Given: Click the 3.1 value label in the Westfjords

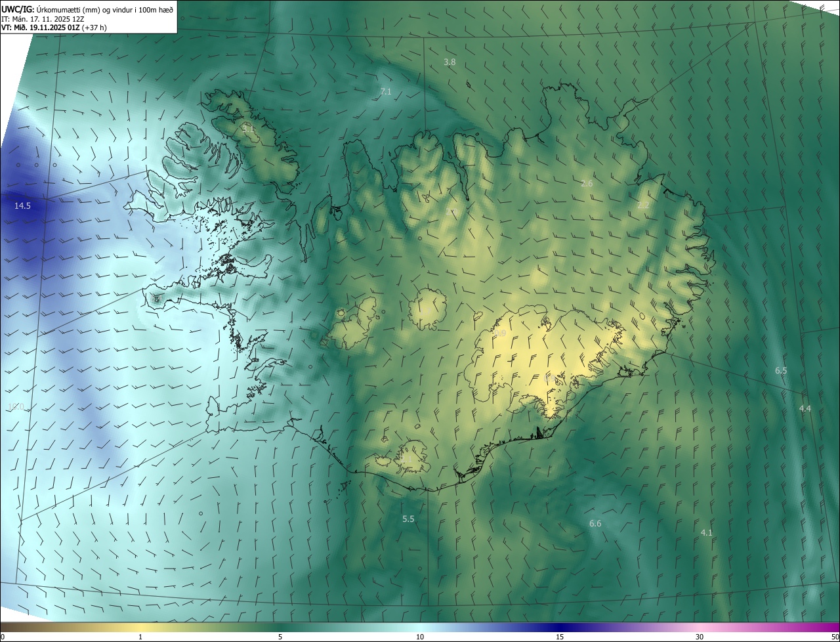Looking at the screenshot, I should (248, 129).
